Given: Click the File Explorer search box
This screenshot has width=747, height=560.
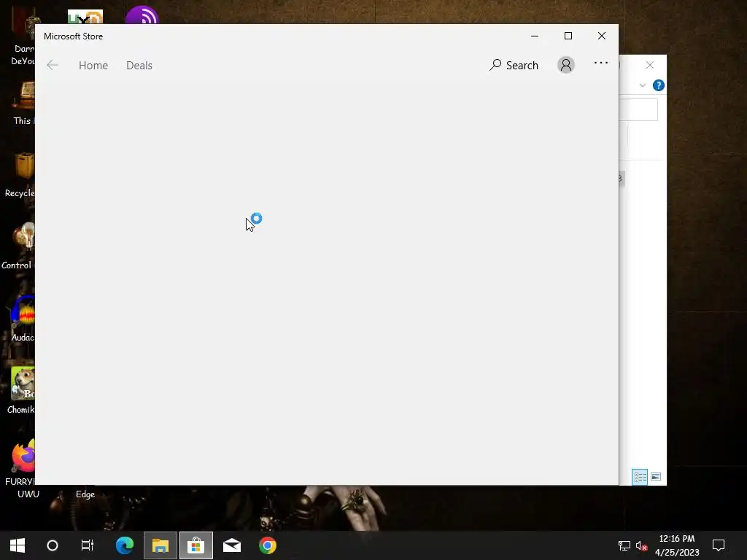Looking at the screenshot, I should 638,110.
